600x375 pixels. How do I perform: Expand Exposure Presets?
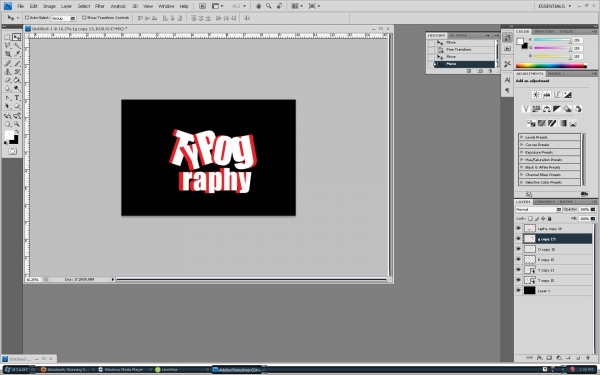[x=522, y=152]
